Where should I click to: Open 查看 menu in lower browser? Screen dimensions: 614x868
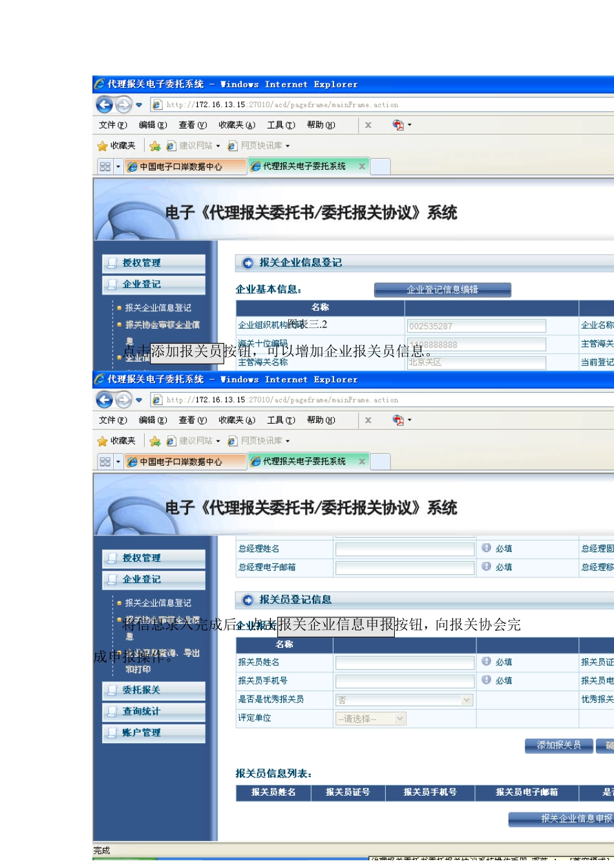[193, 420]
